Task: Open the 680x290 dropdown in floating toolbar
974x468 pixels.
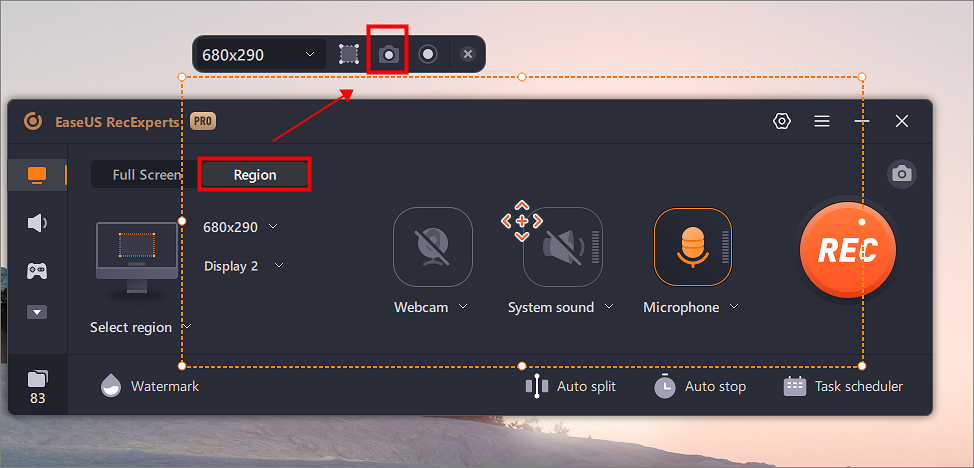Action: tap(260, 55)
